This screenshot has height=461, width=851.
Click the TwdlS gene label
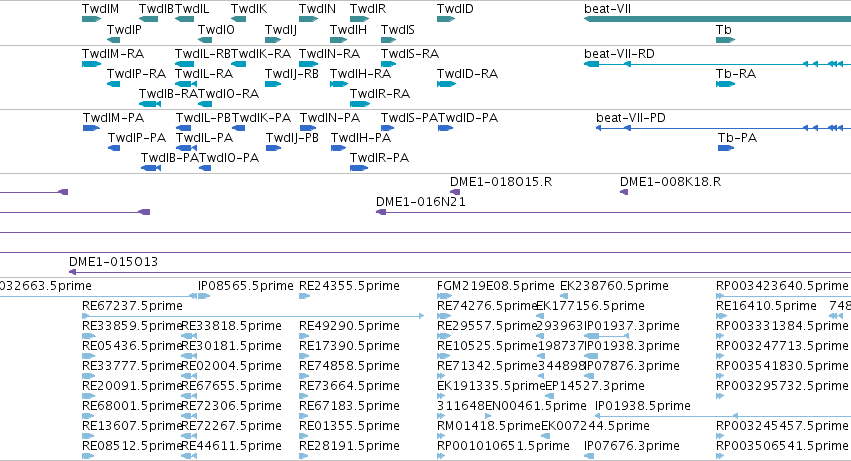point(398,30)
